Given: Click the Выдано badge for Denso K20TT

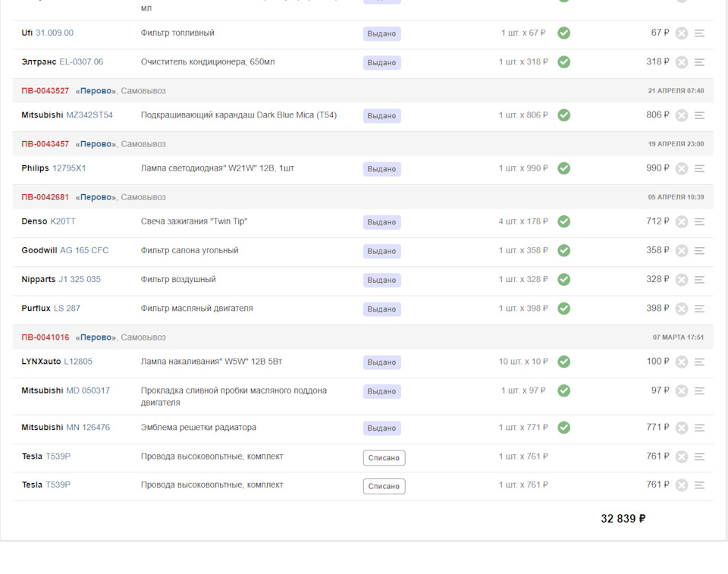Looking at the screenshot, I should (381, 222).
